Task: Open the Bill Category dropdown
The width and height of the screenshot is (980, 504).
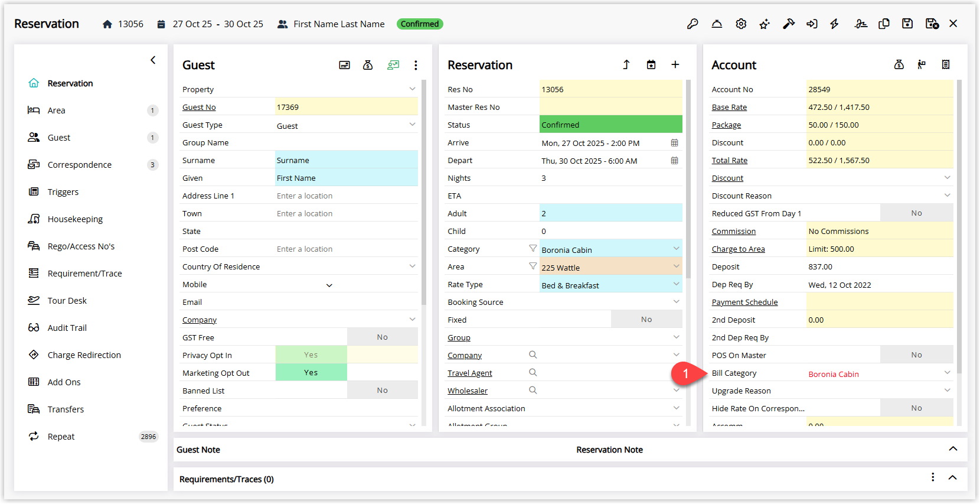Action: (947, 372)
